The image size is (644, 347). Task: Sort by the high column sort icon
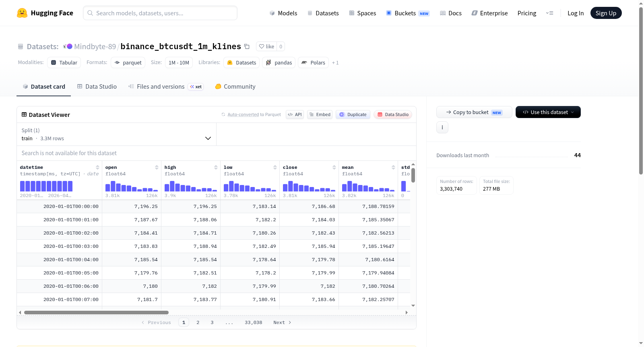[x=216, y=167]
